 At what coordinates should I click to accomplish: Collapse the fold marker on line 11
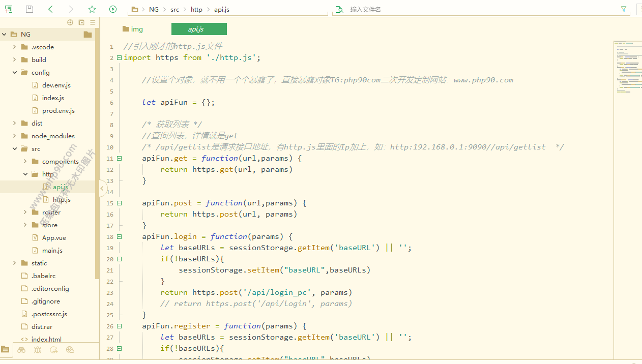[119, 158]
